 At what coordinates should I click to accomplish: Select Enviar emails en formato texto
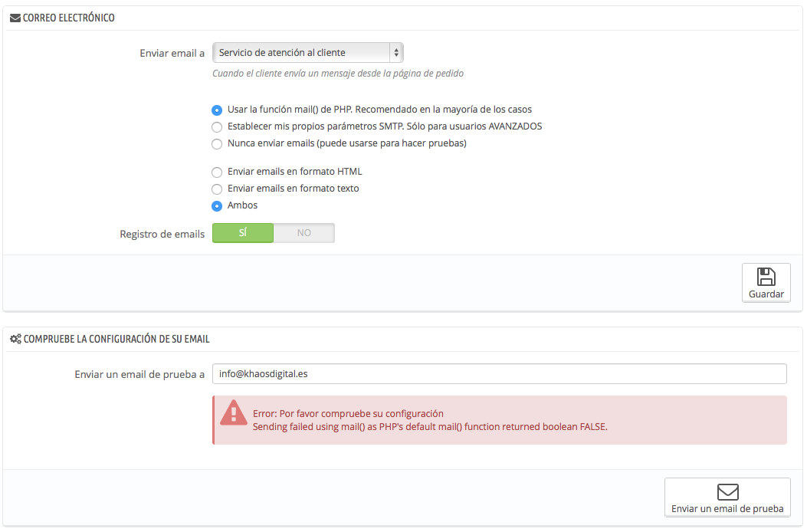[217, 189]
